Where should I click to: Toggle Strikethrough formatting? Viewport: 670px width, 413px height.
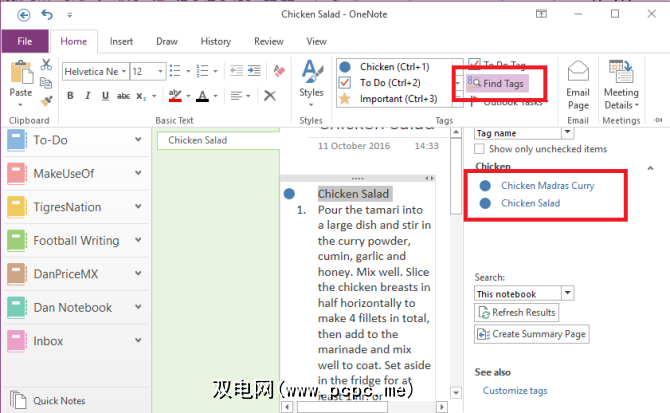pos(123,96)
